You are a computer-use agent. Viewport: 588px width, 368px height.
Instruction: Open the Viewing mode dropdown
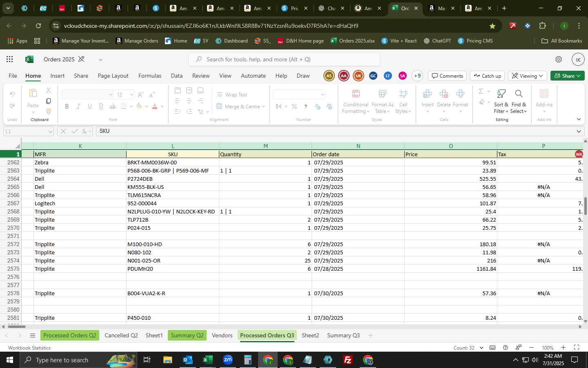point(528,76)
